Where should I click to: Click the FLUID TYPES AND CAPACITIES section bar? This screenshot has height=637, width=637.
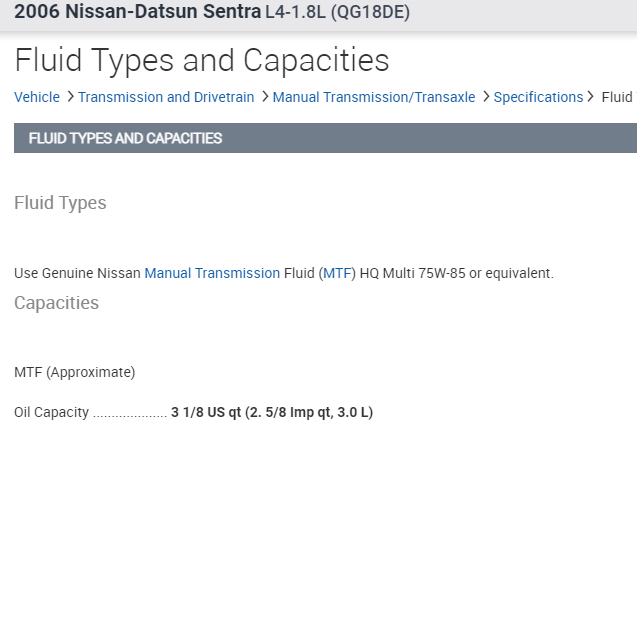point(325,138)
